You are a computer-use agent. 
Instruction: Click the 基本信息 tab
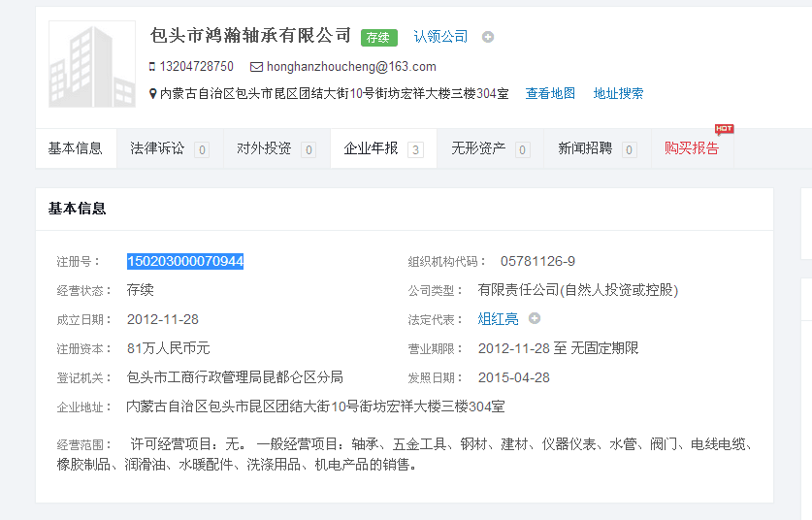tap(75, 148)
